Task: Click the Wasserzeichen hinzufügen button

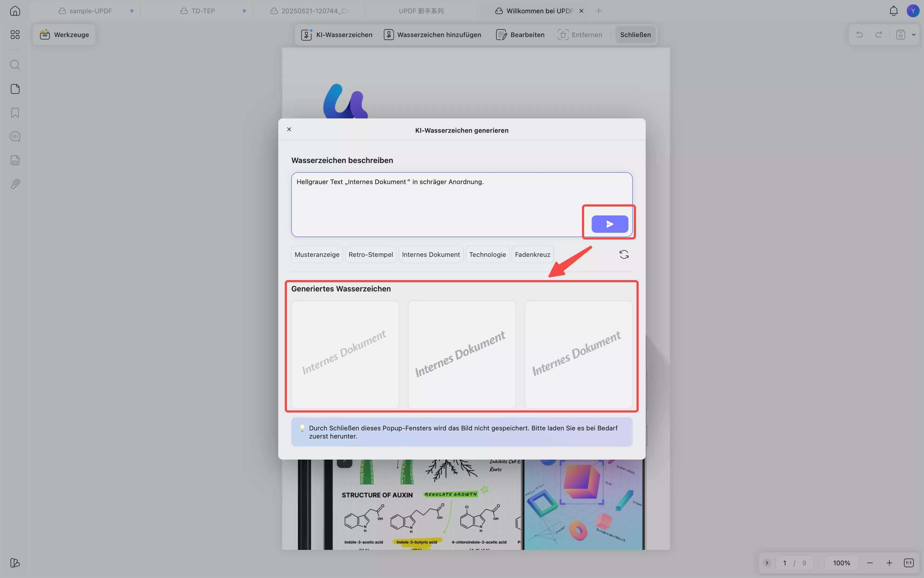Action: pyautogui.click(x=432, y=35)
